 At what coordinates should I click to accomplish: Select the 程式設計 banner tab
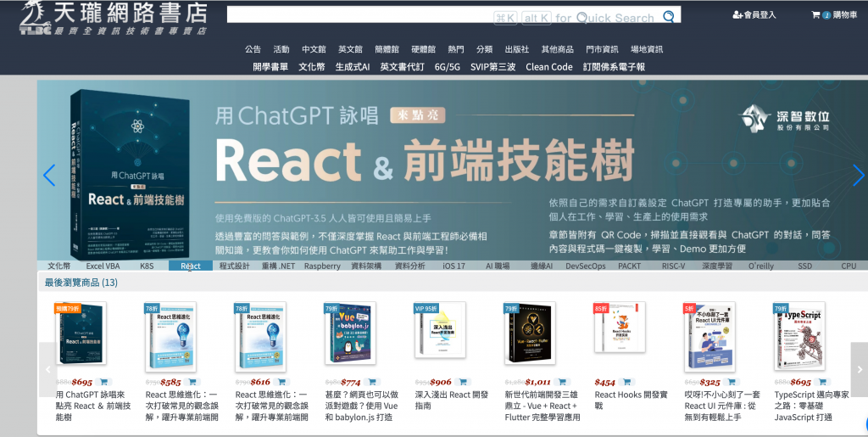235,266
